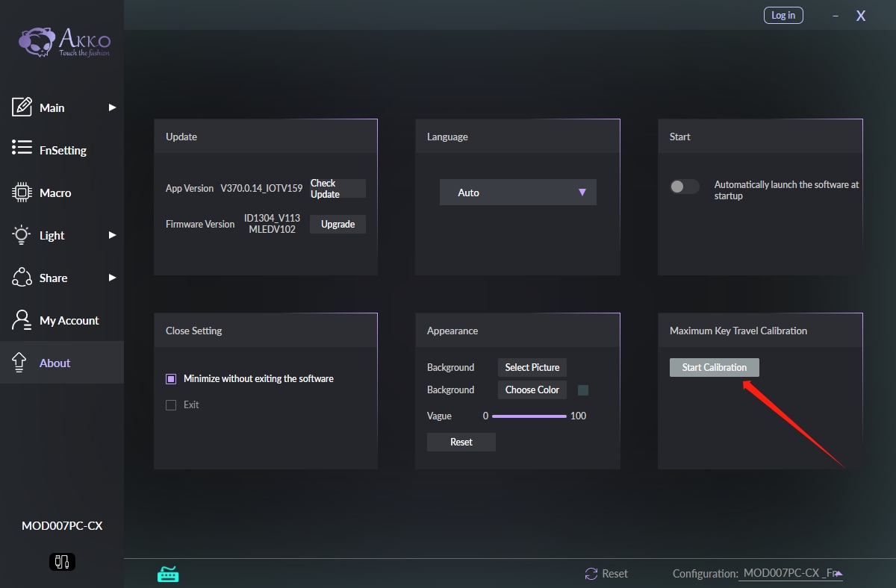Click the teal keyboard icon at bottom

point(168,574)
